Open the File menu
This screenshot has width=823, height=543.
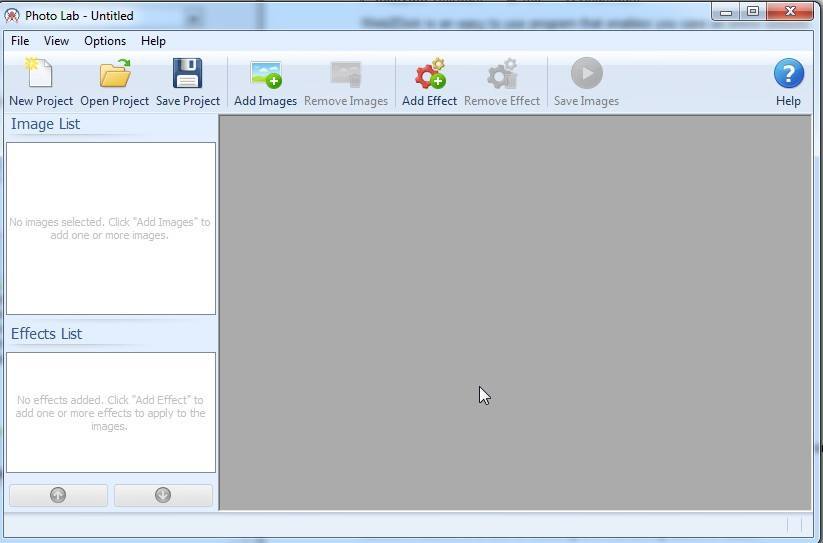tap(20, 41)
